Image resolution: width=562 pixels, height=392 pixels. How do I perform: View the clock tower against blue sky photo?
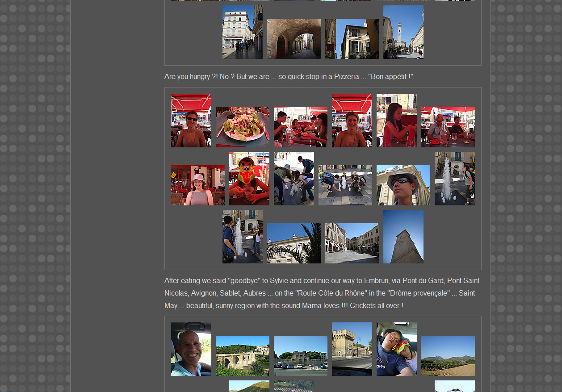[403, 237]
